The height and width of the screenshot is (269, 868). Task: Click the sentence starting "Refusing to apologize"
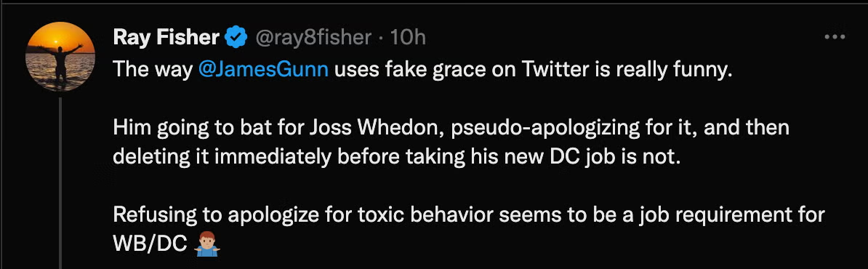(468, 216)
